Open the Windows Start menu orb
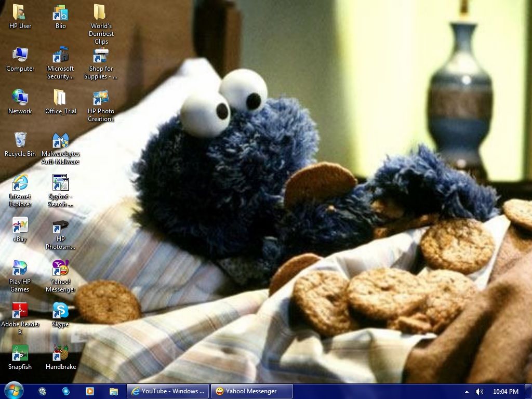The image size is (532, 399). point(14,391)
